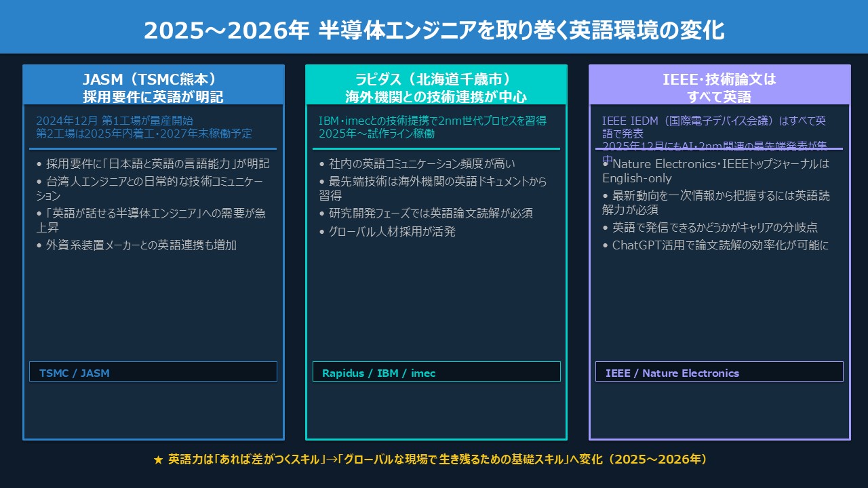Select the 採用要件に英語が明記 subheading
Viewport: 868px width, 488px height.
(153, 97)
